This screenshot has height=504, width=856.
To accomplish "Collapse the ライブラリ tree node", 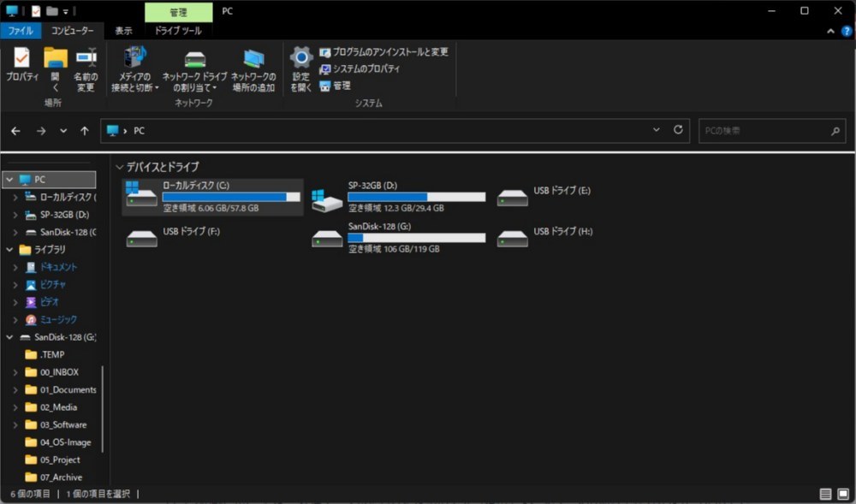I will point(9,249).
